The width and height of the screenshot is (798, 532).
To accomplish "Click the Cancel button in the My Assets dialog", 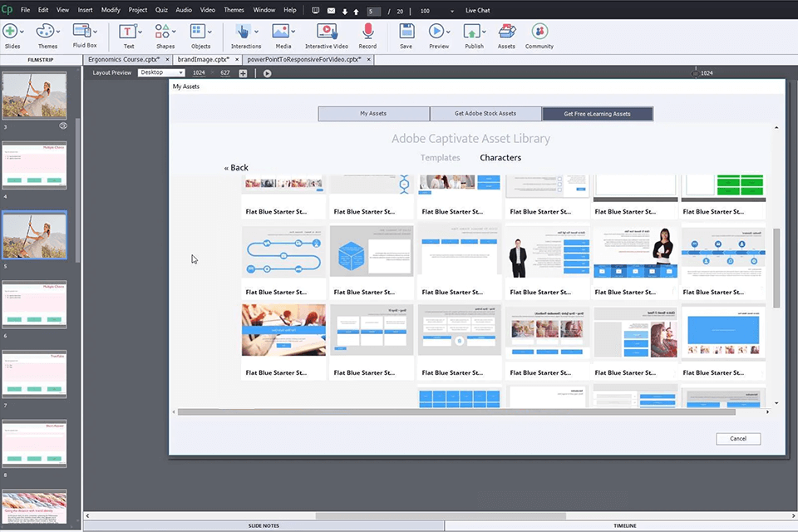I will [738, 439].
